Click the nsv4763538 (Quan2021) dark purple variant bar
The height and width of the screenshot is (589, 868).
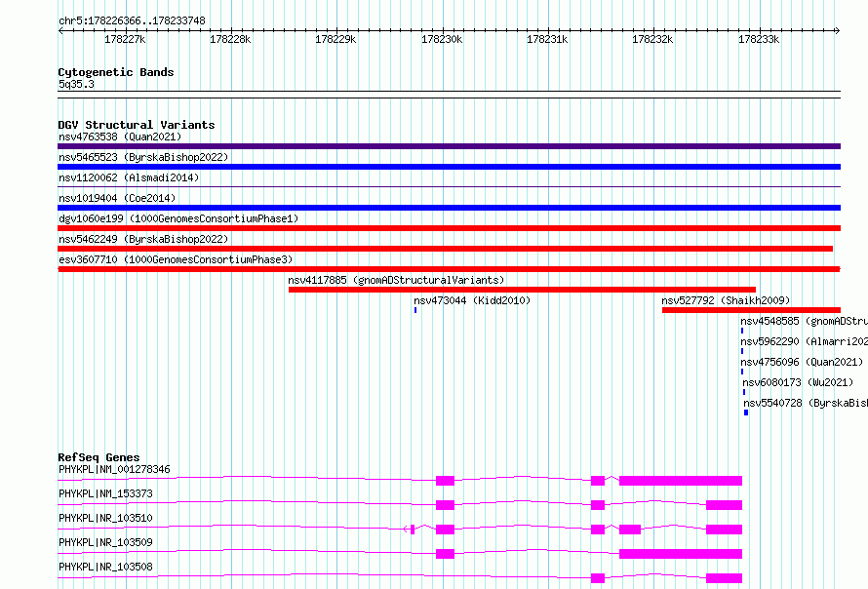coord(449,146)
